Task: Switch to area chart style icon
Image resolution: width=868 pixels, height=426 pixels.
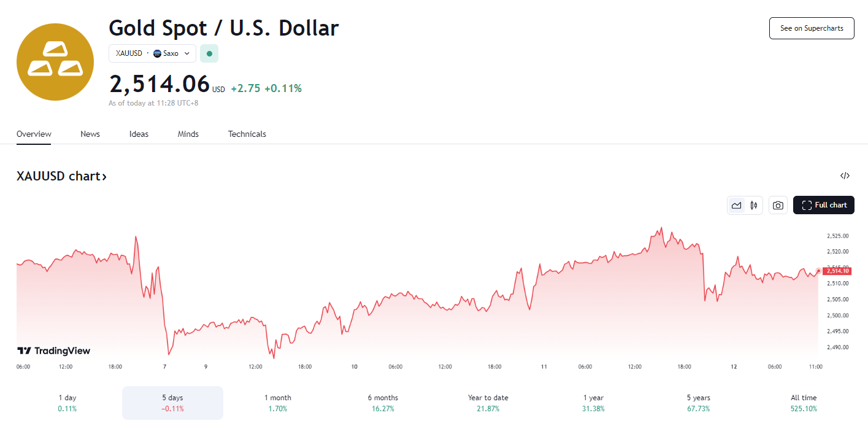Action: click(736, 205)
